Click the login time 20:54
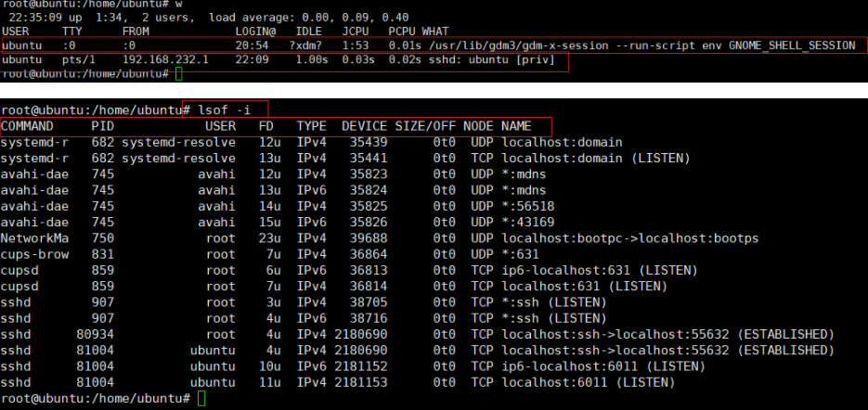Viewport: 868px width, 410px height. (252, 45)
